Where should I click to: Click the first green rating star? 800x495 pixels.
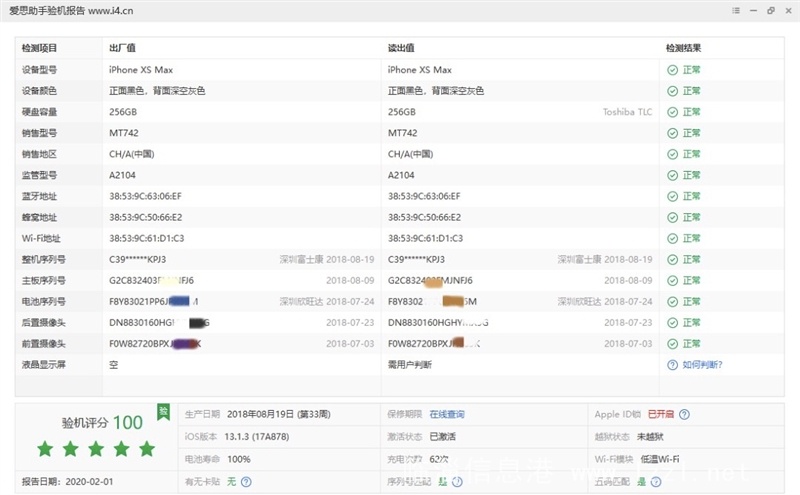click(x=45, y=449)
